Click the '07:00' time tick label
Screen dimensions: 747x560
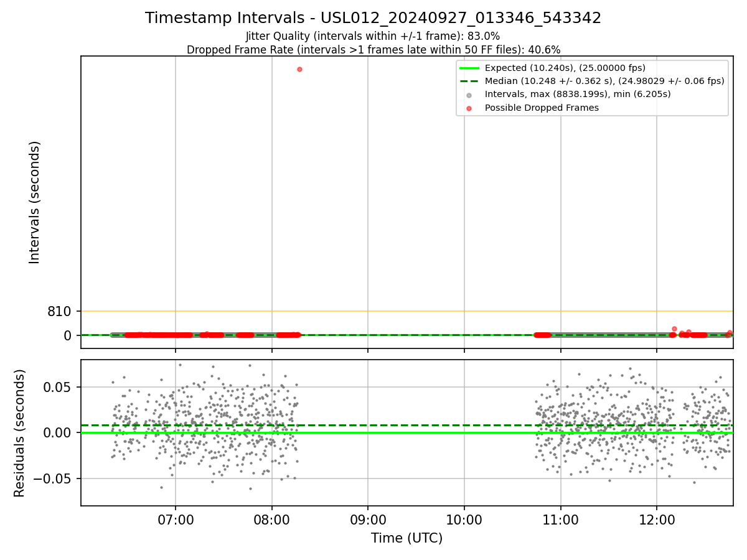point(176,519)
